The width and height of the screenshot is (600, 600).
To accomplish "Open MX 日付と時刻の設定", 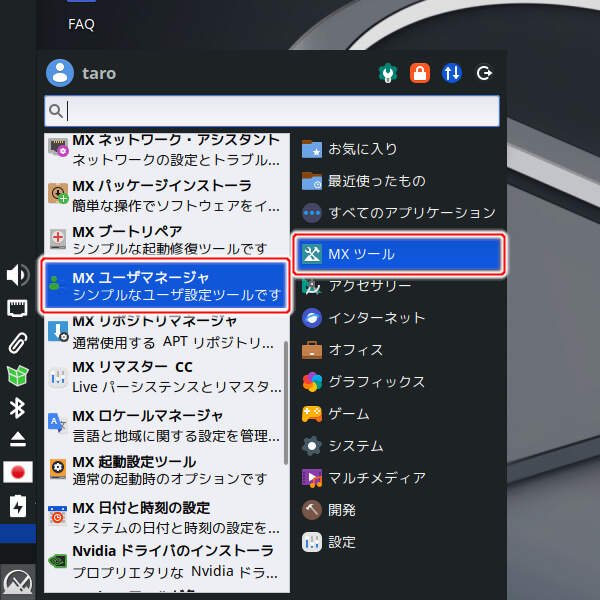I will [x=167, y=518].
